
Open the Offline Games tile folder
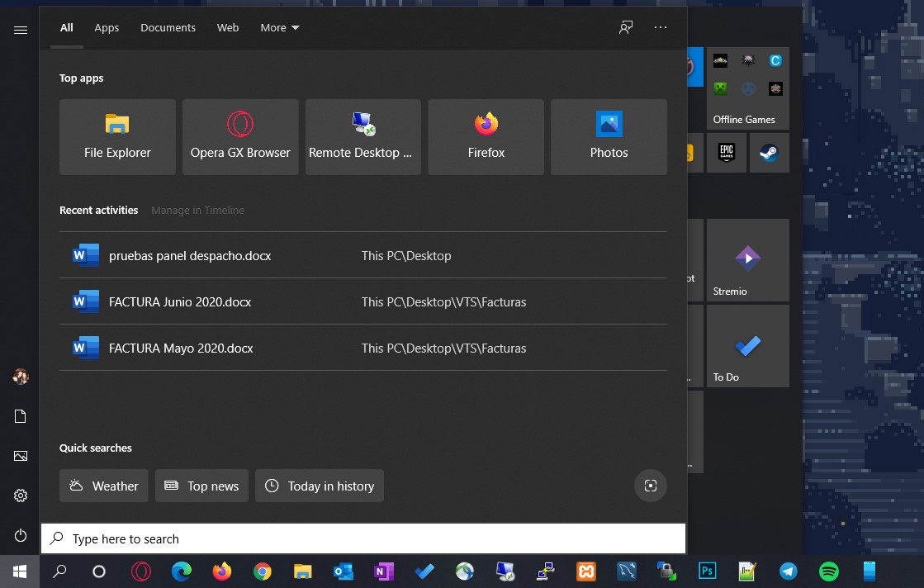click(748, 88)
